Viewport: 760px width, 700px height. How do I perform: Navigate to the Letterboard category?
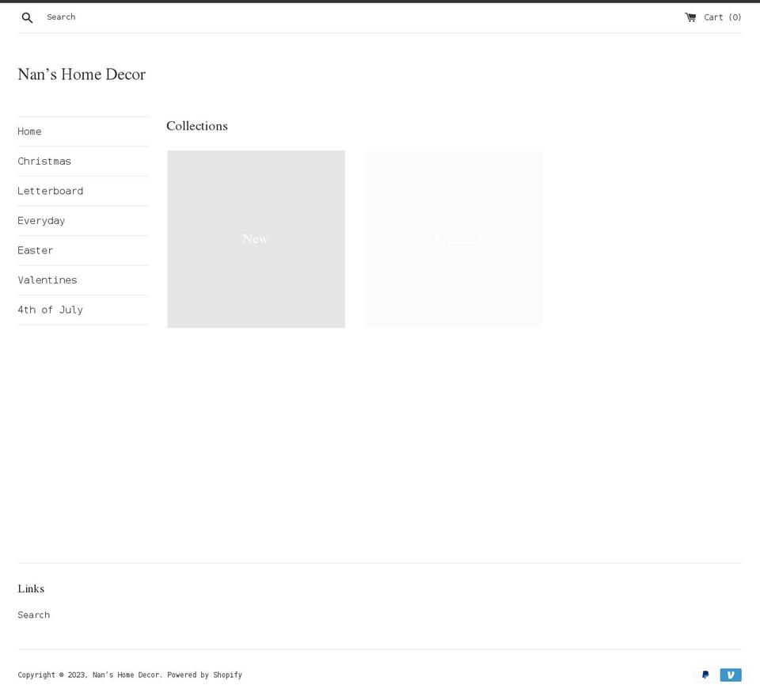50,191
